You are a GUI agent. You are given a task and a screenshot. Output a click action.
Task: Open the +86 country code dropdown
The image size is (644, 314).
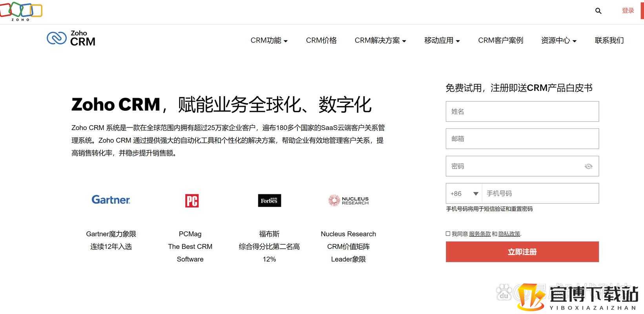[464, 194]
